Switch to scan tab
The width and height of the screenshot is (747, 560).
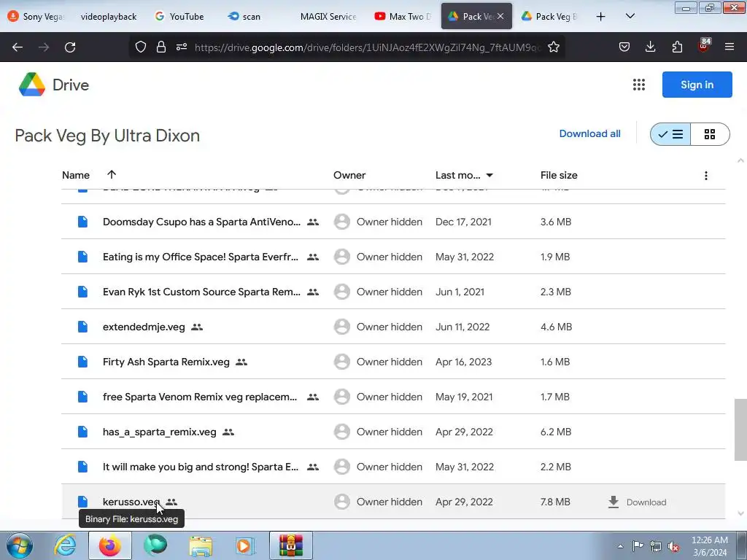click(x=244, y=16)
